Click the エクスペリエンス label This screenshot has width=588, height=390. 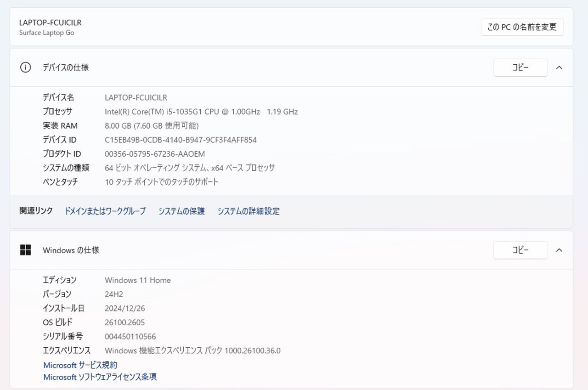tap(67, 350)
